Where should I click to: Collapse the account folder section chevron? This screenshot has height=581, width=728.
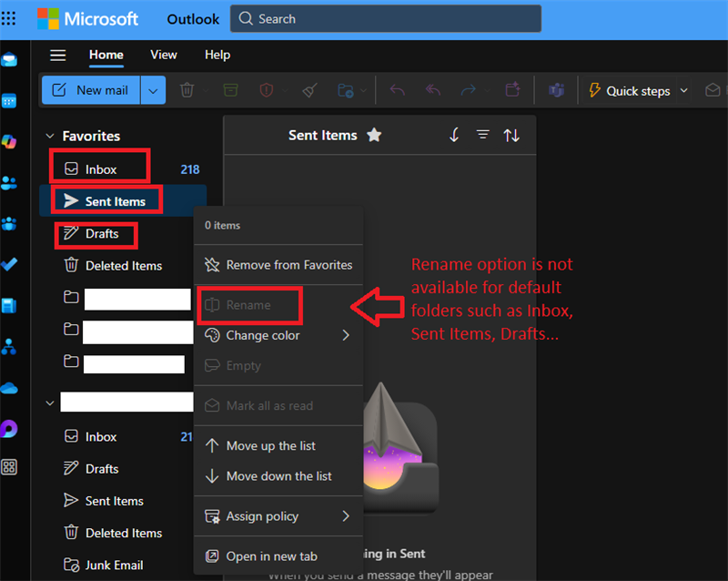tap(50, 403)
